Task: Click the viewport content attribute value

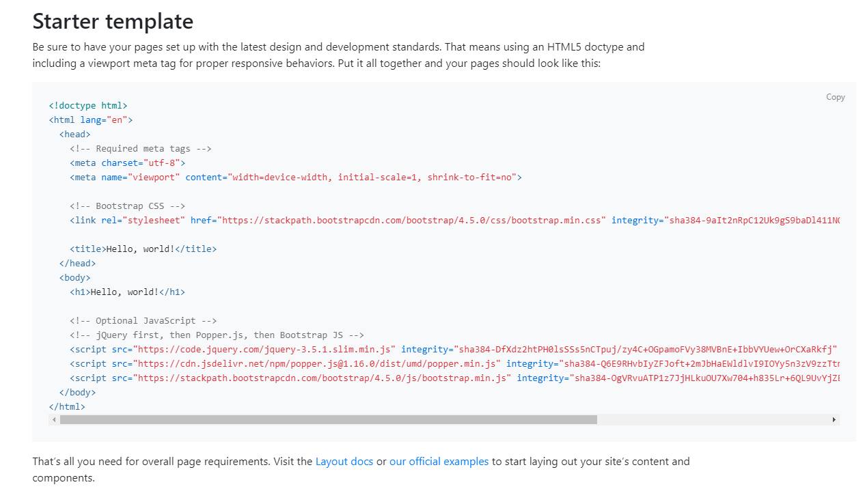Action: click(372, 178)
